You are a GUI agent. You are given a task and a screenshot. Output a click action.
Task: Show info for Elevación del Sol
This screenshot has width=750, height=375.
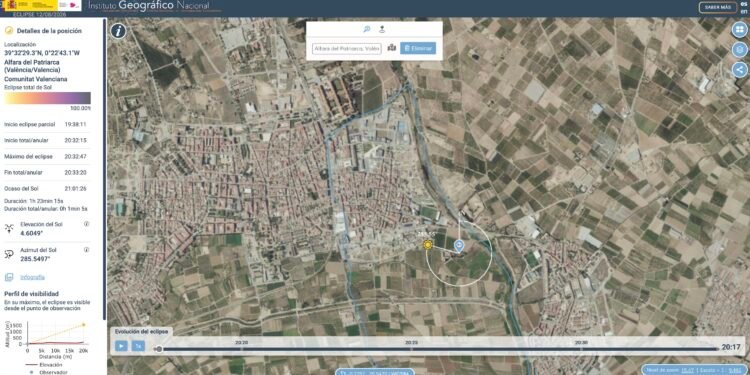87,223
